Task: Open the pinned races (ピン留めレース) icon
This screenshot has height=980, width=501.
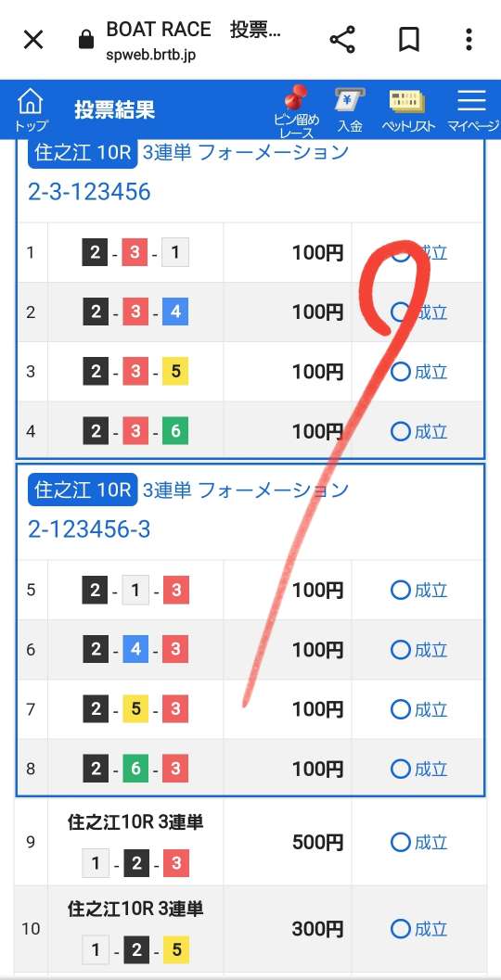Action: (x=297, y=110)
